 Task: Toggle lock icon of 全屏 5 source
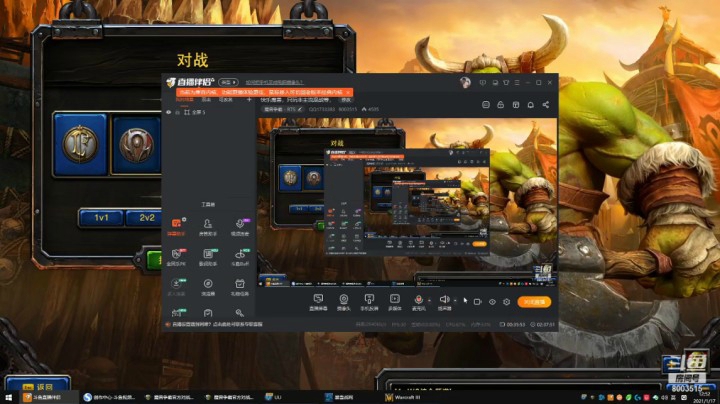177,112
